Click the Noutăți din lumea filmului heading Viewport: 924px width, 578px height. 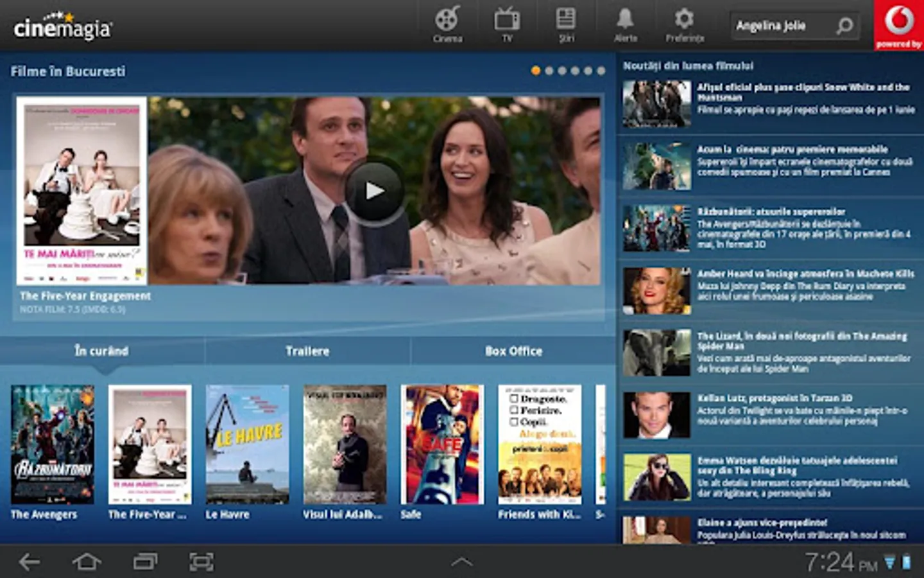pos(689,66)
